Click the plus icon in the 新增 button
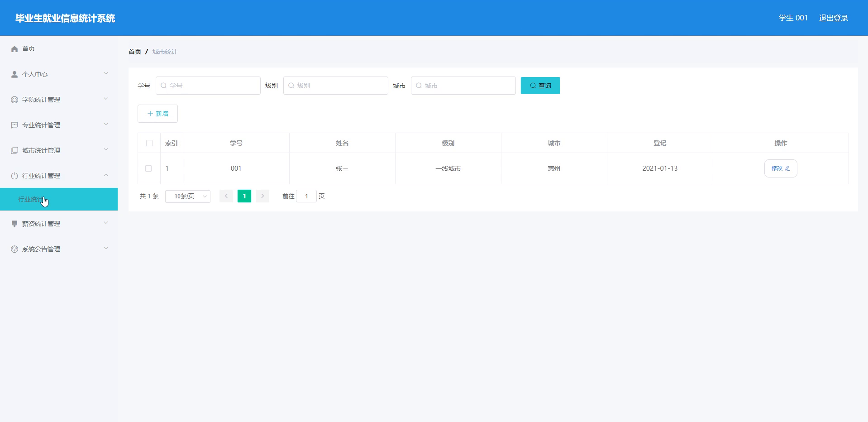This screenshot has height=422, width=868. coord(150,114)
